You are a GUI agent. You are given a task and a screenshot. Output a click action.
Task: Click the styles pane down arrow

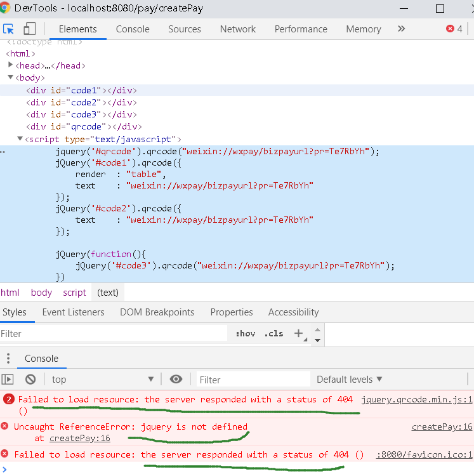(317, 340)
